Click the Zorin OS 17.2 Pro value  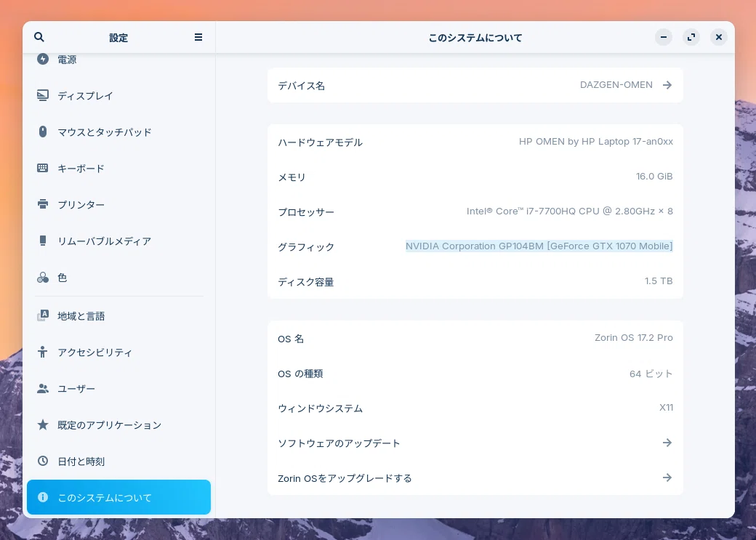coord(634,337)
